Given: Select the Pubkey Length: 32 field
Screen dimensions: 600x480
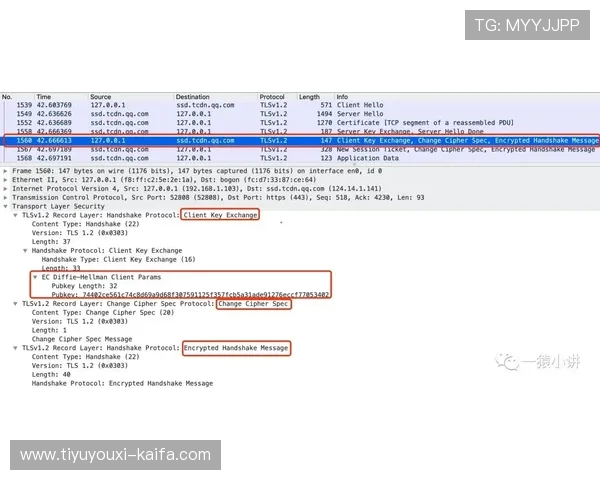Looking at the screenshot, I should [x=88, y=285].
